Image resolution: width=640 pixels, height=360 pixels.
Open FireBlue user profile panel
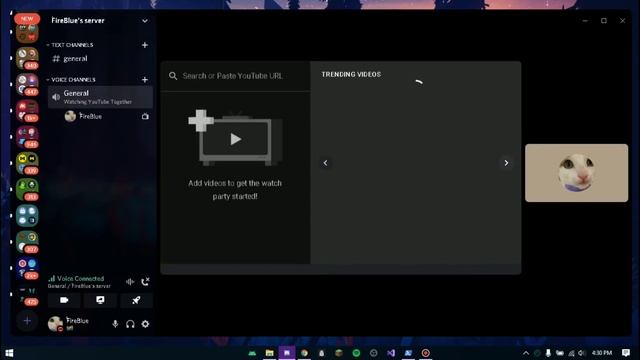pyautogui.click(x=69, y=324)
